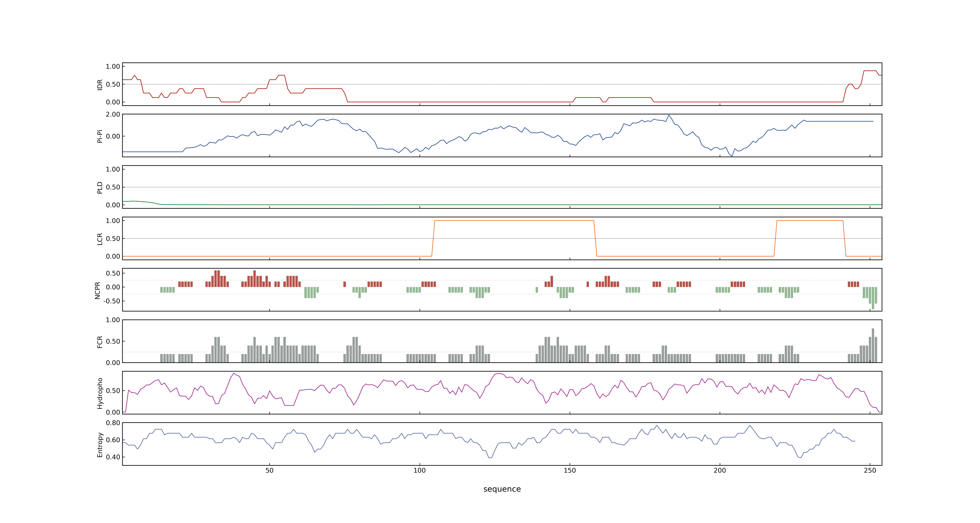This screenshot has height=523, width=980.
Task: Click the Pi-Pi y-axis label
Action: (x=100, y=136)
